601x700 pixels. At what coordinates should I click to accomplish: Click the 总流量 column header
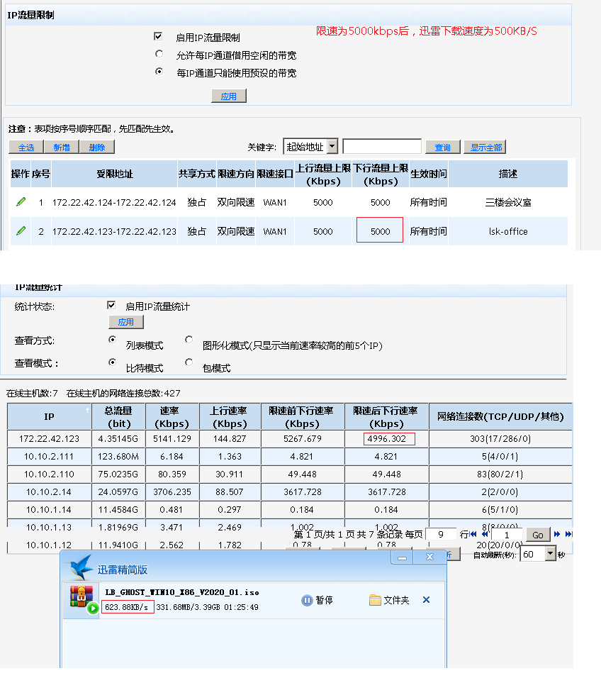click(118, 416)
